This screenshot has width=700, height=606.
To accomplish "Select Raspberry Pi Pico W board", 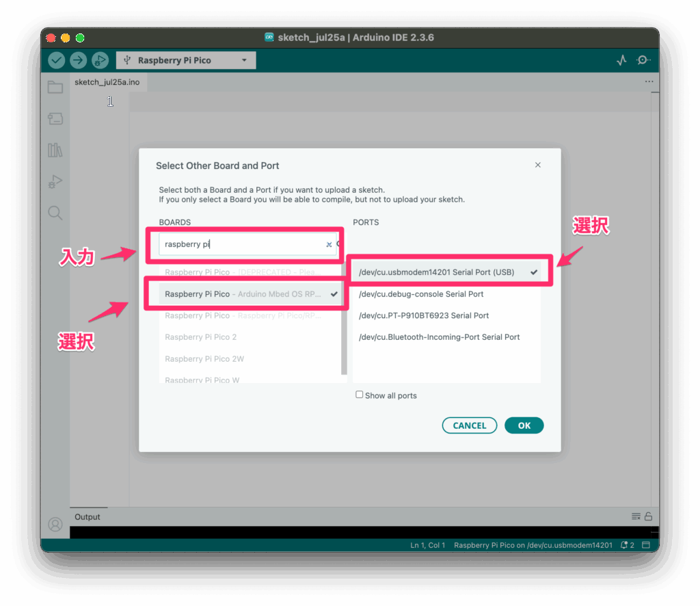I will click(250, 379).
